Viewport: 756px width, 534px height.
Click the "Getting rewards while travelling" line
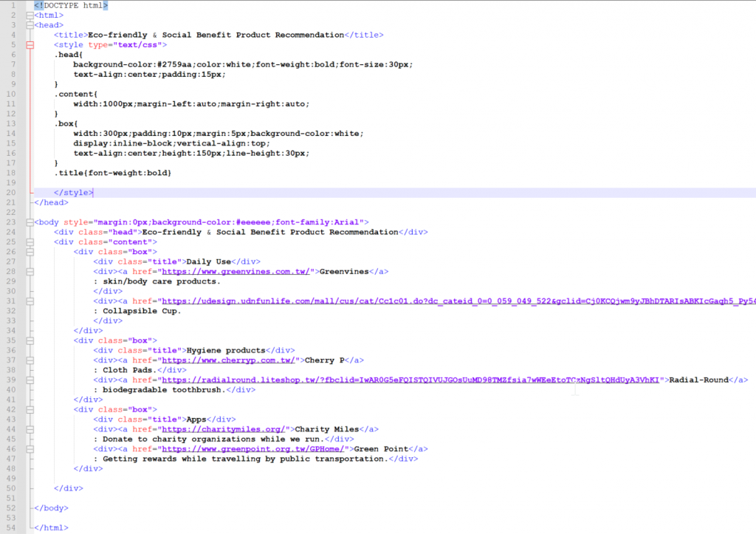(241, 459)
